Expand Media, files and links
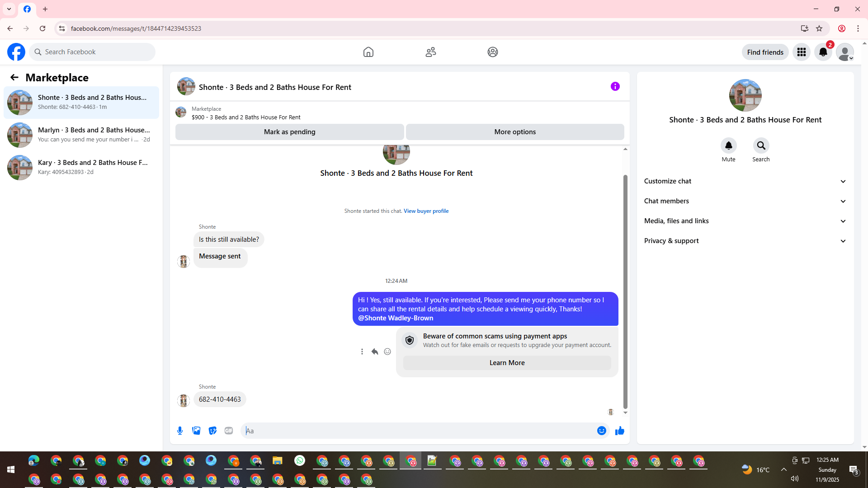The height and width of the screenshot is (488, 868). click(x=745, y=221)
